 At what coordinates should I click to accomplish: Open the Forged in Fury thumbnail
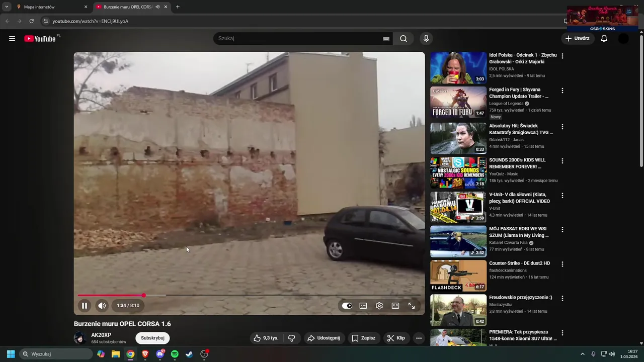pyautogui.click(x=458, y=103)
